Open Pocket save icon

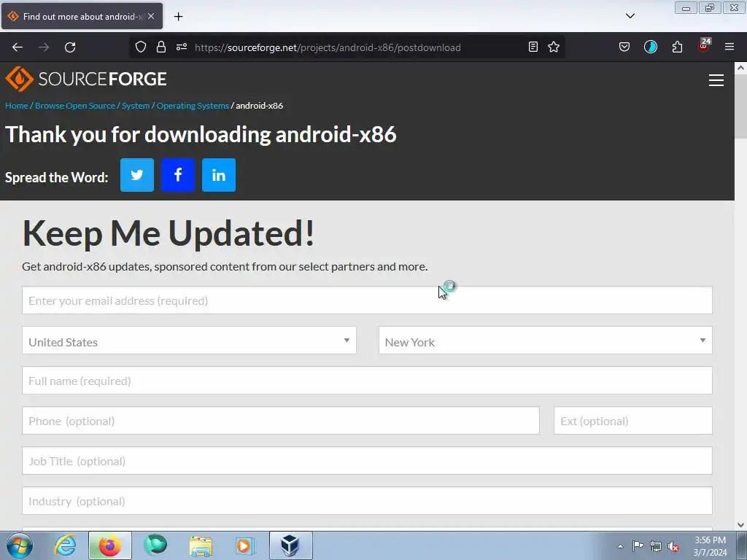[x=624, y=47]
